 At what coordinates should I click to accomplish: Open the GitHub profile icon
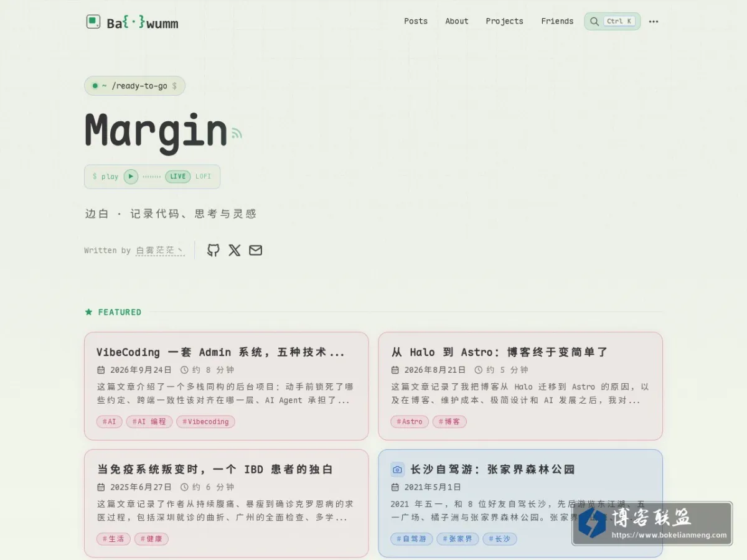click(x=214, y=250)
